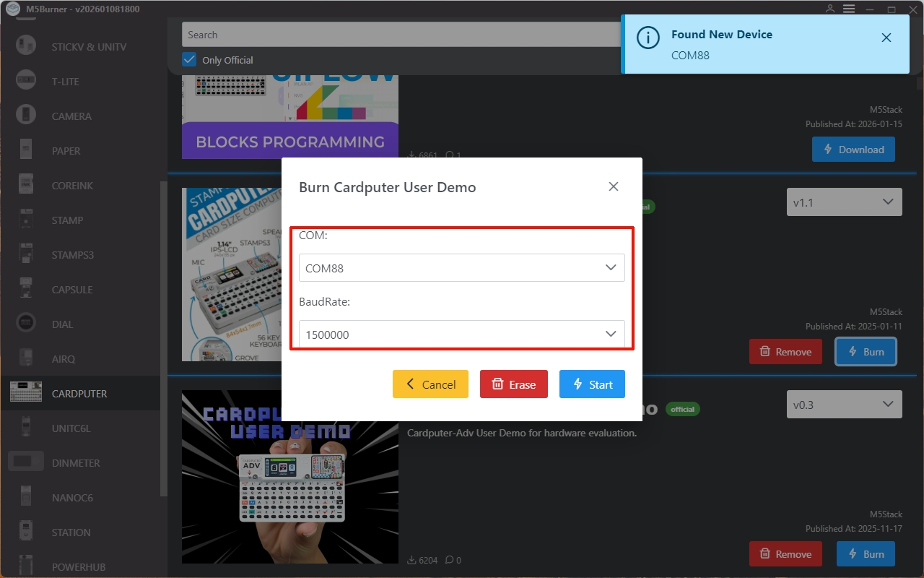
Task: Click the Search input field
Action: click(397, 35)
